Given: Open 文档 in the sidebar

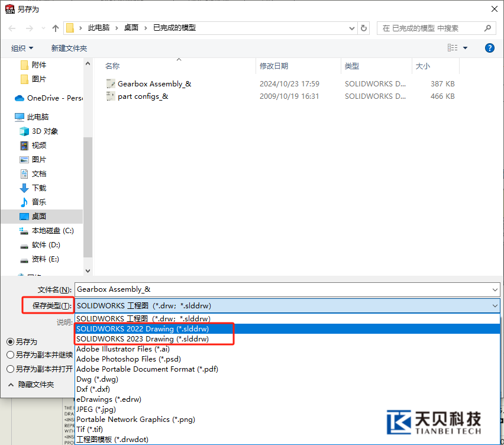Looking at the screenshot, I should point(34,174).
